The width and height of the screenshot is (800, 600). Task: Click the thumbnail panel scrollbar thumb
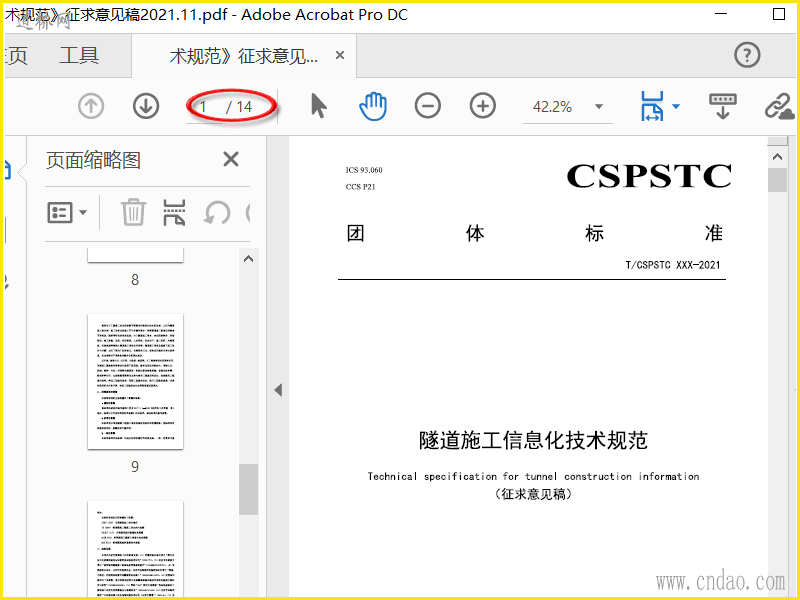click(248, 489)
